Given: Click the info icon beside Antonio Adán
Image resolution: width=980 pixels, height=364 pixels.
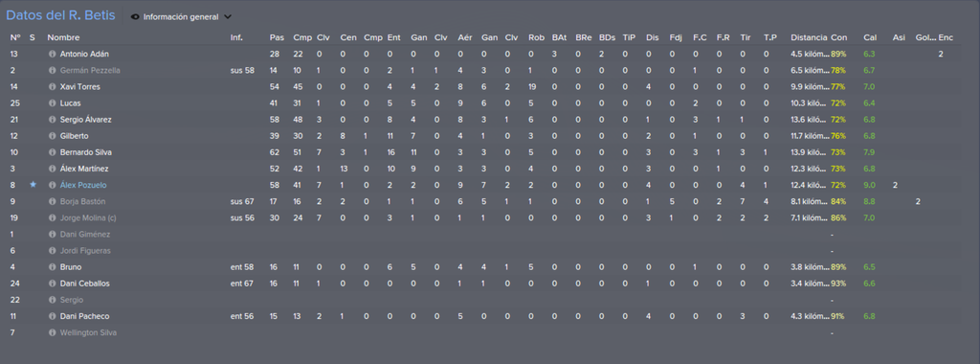Looking at the screenshot, I should click(x=53, y=55).
